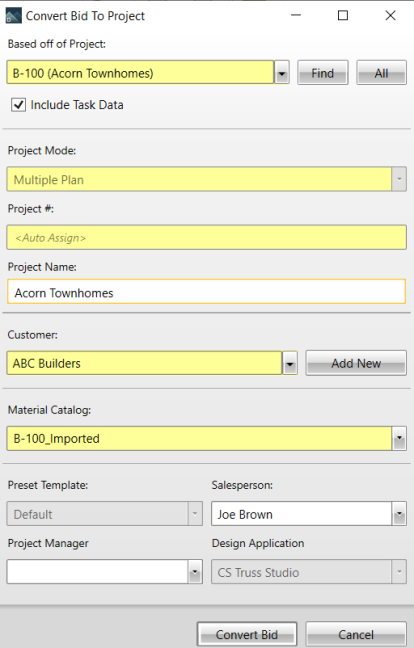Open the Material Catalog dropdown arrow
The image size is (414, 648).
tap(399, 438)
